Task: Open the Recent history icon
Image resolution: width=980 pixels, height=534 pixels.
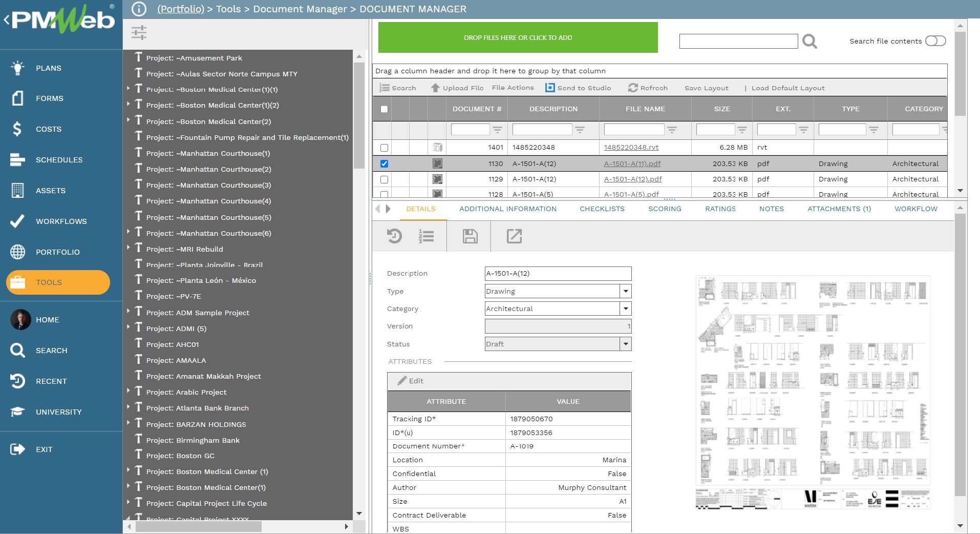Action: pyautogui.click(x=17, y=381)
